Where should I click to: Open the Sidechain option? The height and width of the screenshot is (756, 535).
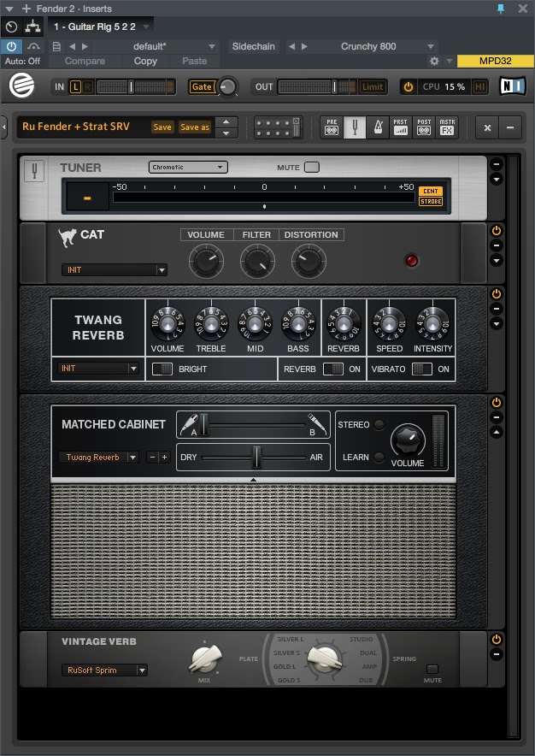pos(253,47)
